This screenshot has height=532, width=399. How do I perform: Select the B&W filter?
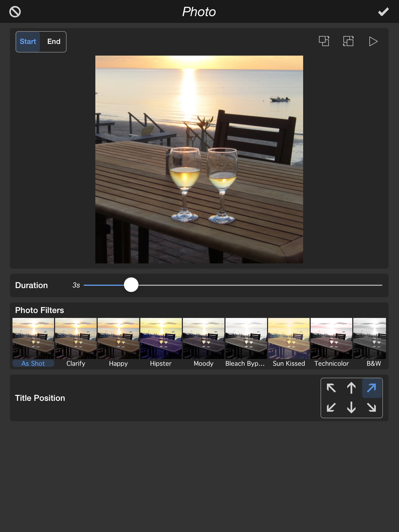(370, 339)
